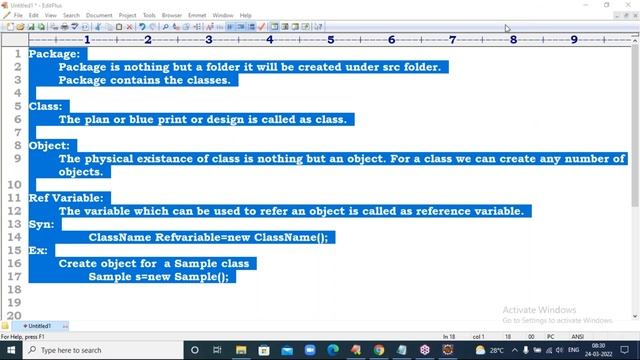Image resolution: width=640 pixels, height=360 pixels.
Task: Click the weather 28°C taskbar widget
Action: (489, 350)
